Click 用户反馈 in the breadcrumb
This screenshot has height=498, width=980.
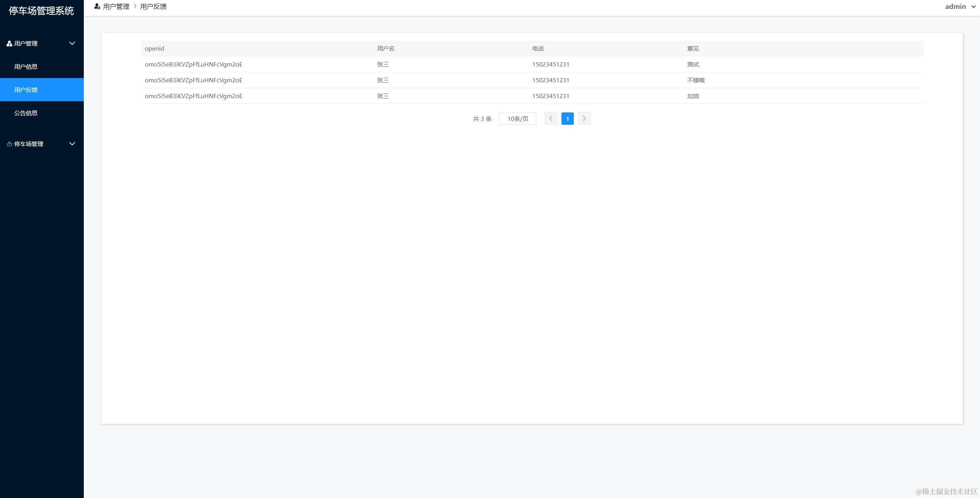click(x=153, y=7)
